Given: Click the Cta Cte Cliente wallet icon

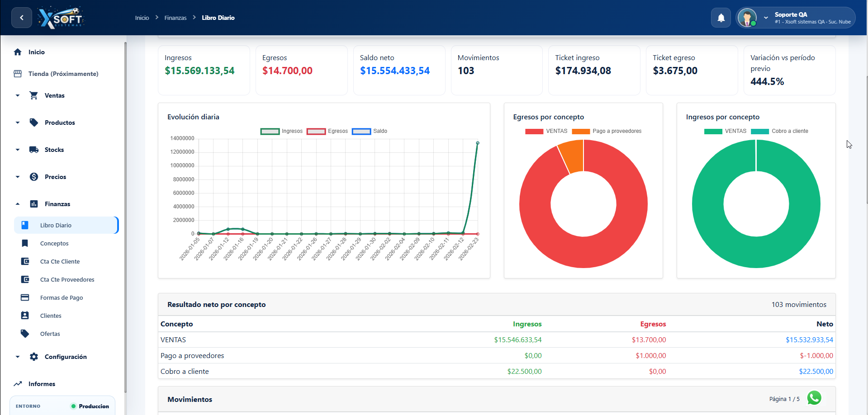Looking at the screenshot, I should pyautogui.click(x=25, y=261).
